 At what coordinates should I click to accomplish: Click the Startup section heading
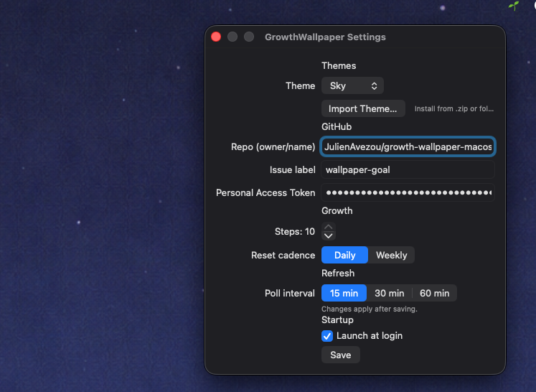click(337, 319)
